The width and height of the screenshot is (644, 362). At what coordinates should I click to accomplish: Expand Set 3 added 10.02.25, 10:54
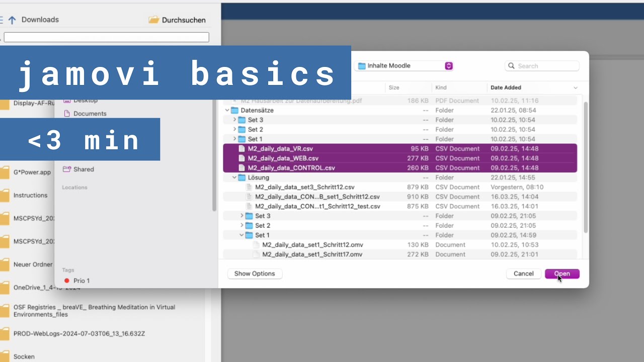tap(234, 120)
